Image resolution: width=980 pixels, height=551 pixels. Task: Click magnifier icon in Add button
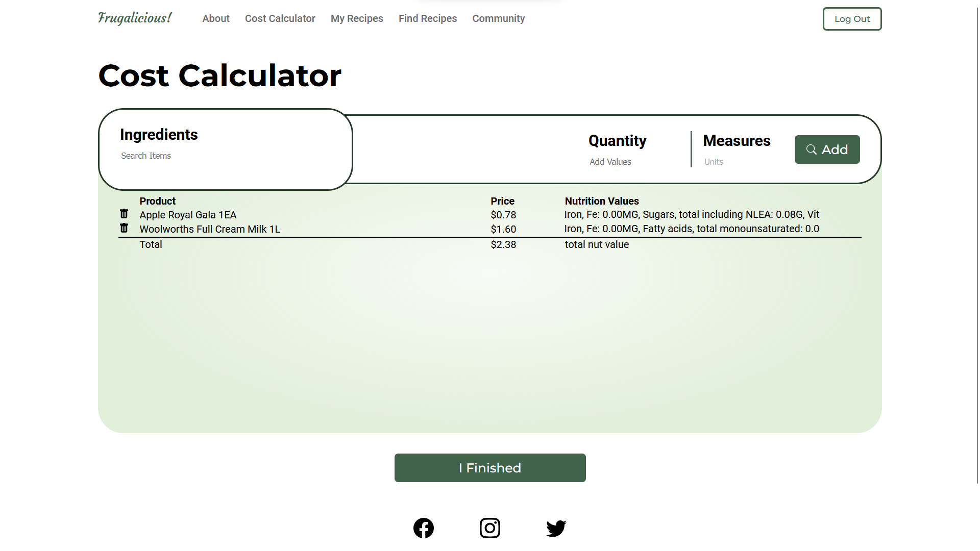[811, 149]
